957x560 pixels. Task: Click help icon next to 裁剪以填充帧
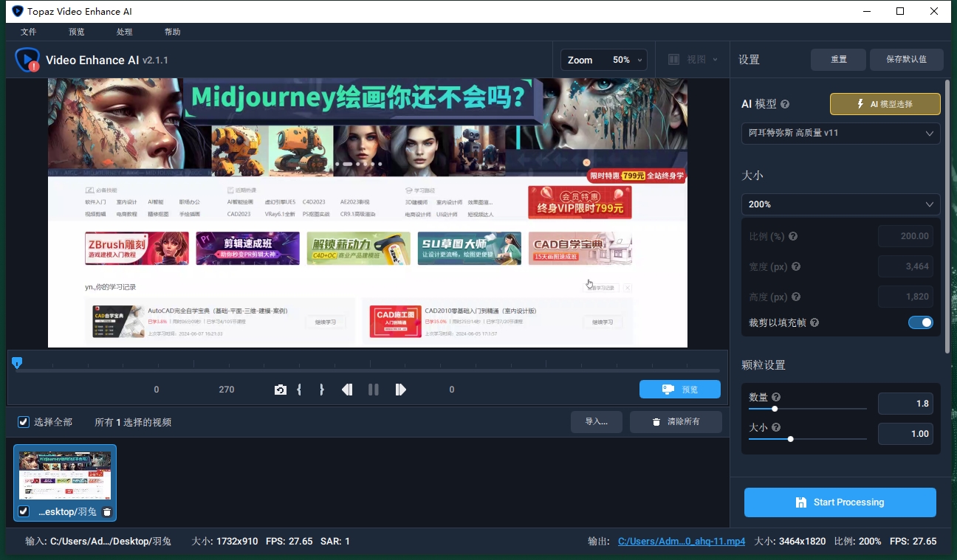(x=814, y=323)
